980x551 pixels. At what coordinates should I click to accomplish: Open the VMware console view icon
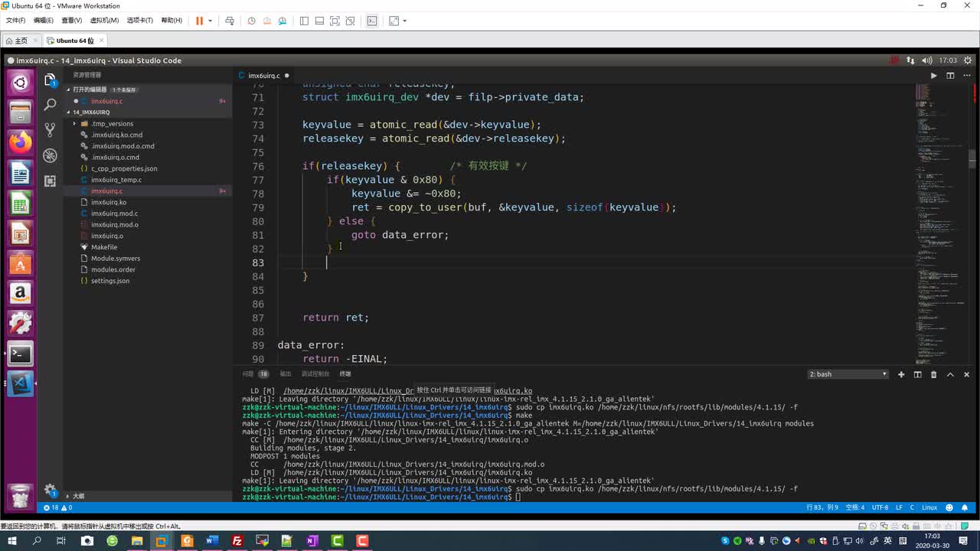(x=372, y=21)
